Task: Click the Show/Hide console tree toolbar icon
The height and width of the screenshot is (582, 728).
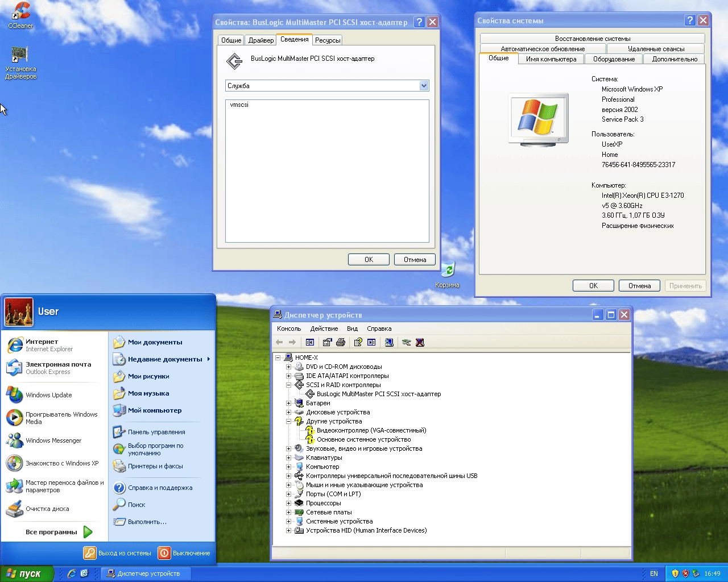Action: click(310, 342)
